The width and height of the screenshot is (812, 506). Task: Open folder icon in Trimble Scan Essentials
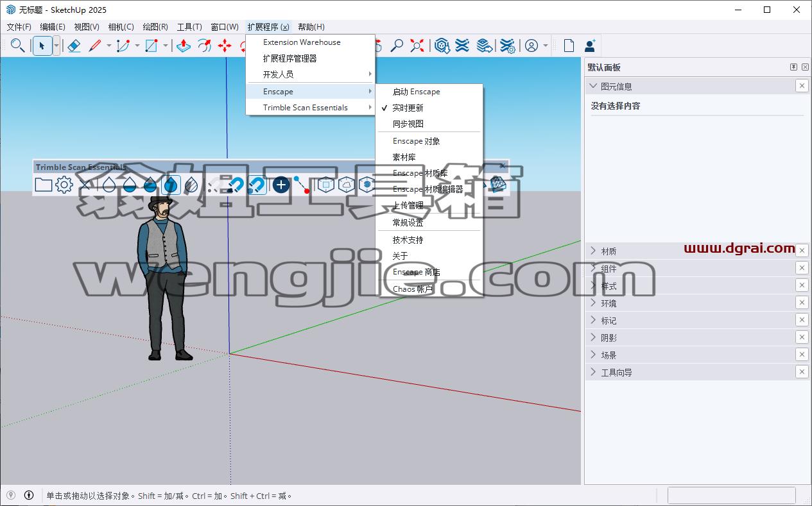(44, 185)
